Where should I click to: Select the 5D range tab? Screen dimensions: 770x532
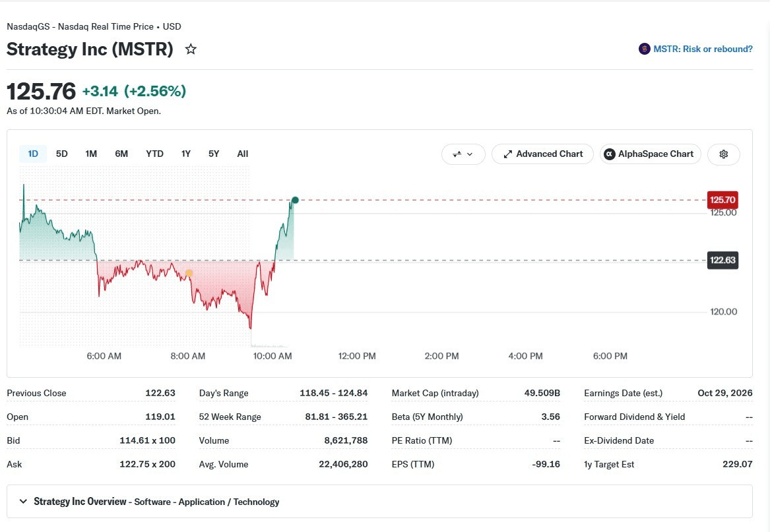click(x=62, y=154)
